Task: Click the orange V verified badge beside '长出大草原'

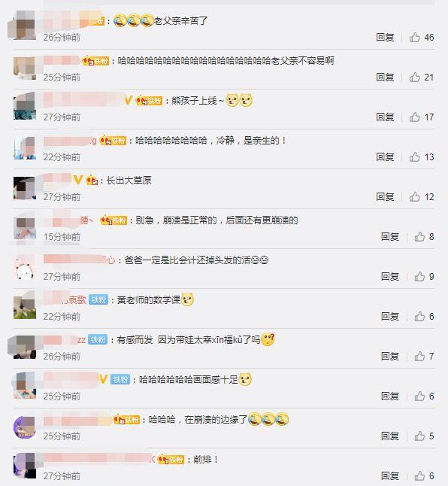Action: (x=78, y=180)
